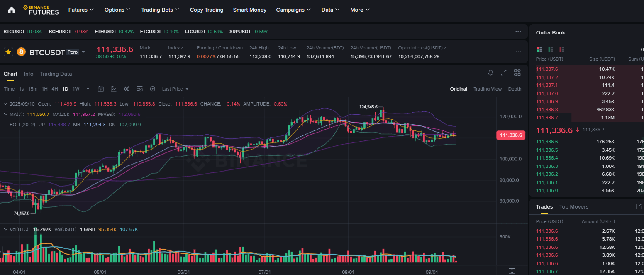Image resolution: width=644 pixels, height=275 pixels.
Task: Open Smart Money page
Action: tap(250, 10)
